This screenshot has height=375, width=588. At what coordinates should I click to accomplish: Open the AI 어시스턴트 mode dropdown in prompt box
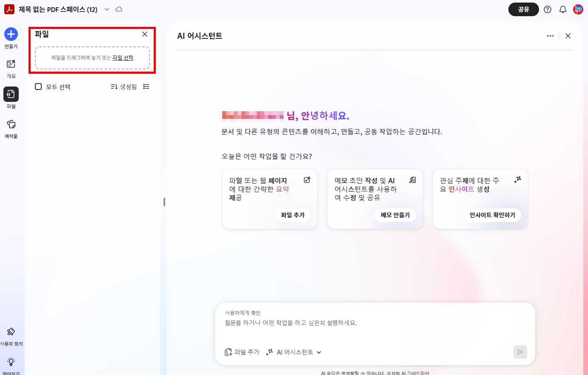294,352
